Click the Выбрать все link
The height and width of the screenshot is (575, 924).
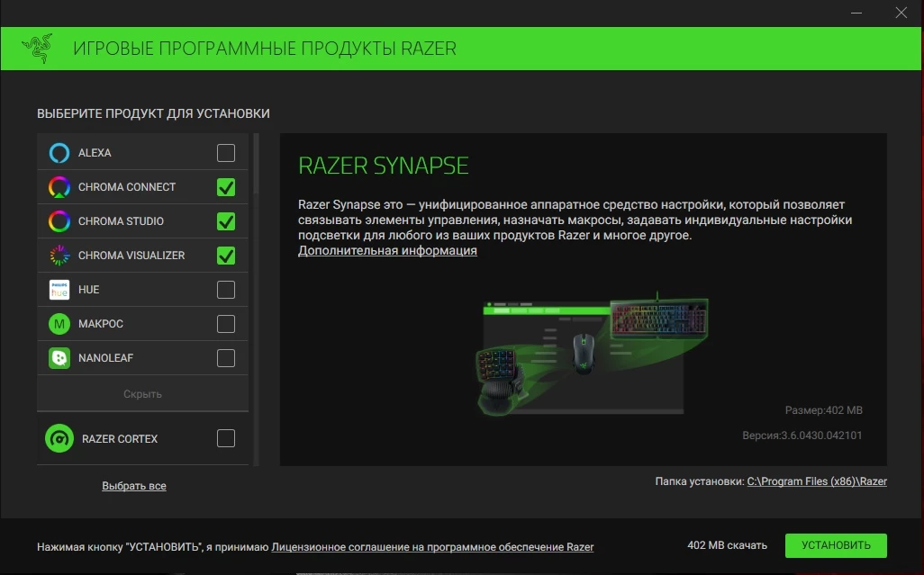[x=134, y=486]
